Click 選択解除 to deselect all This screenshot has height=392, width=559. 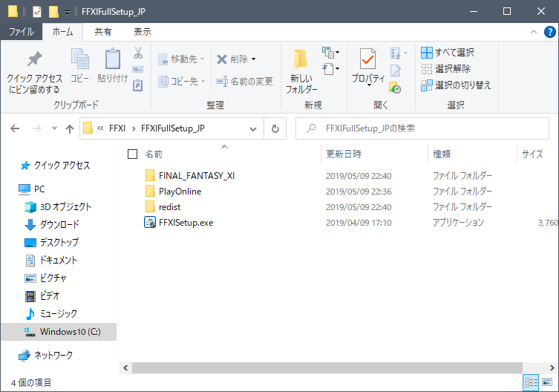click(445, 68)
